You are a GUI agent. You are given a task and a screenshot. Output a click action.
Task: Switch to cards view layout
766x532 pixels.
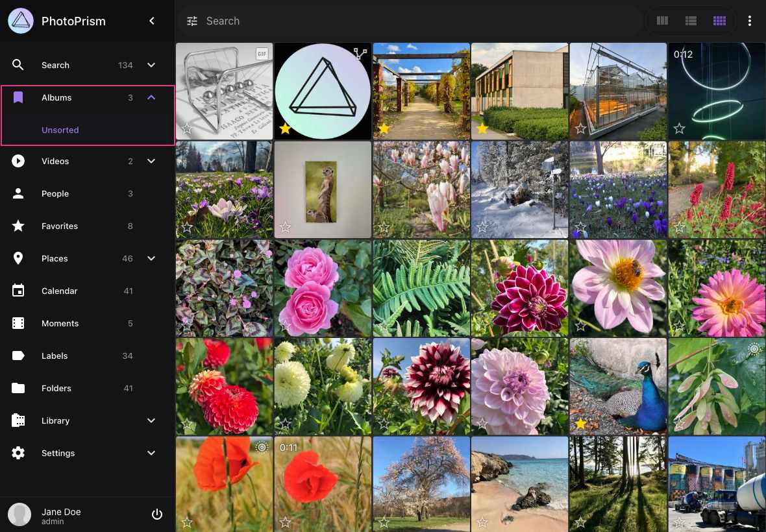coord(662,21)
